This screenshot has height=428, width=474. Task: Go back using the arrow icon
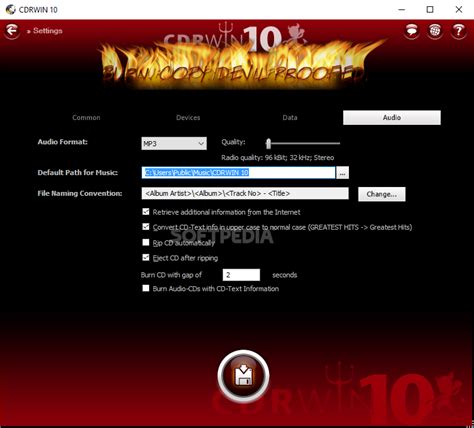(x=12, y=31)
